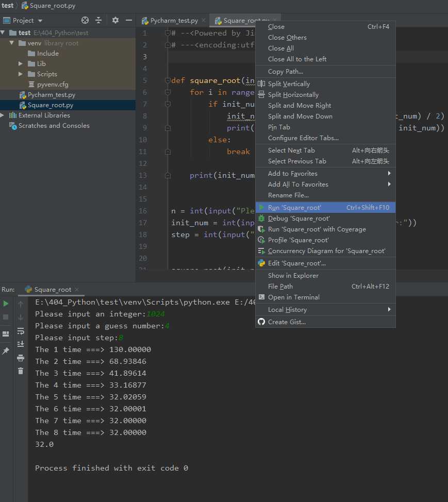Click editor line number 14 gutter
The height and width of the screenshot is (502, 448).
coord(143,187)
